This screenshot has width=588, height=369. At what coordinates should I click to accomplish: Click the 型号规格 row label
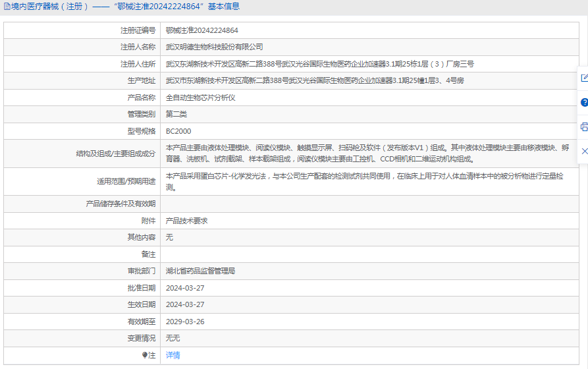[x=142, y=131]
